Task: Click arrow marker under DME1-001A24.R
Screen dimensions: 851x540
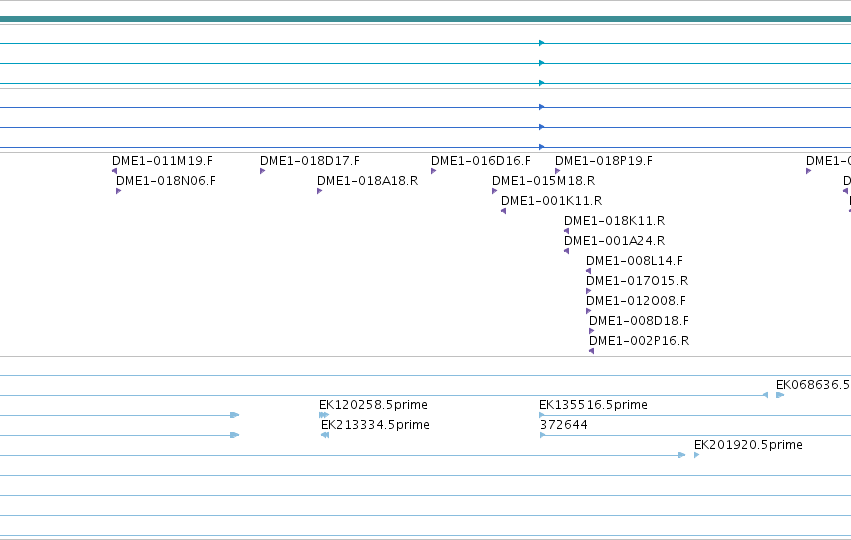Action: pos(567,251)
